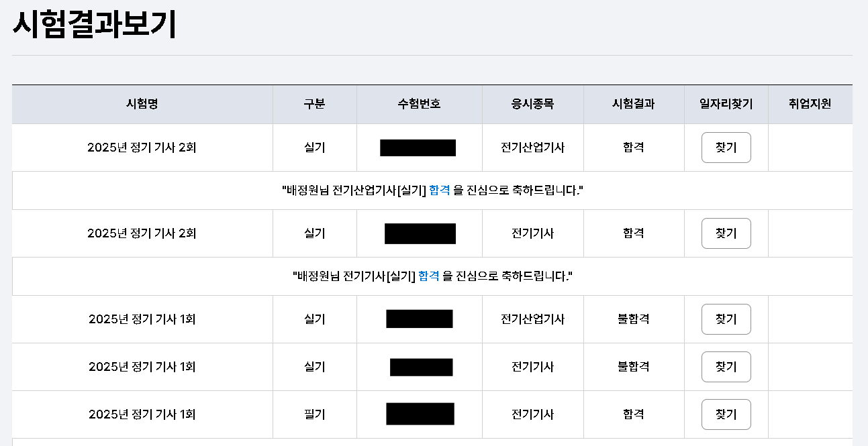
Task: Click 합격 result in the 필기 exam row
Action: coord(633,414)
